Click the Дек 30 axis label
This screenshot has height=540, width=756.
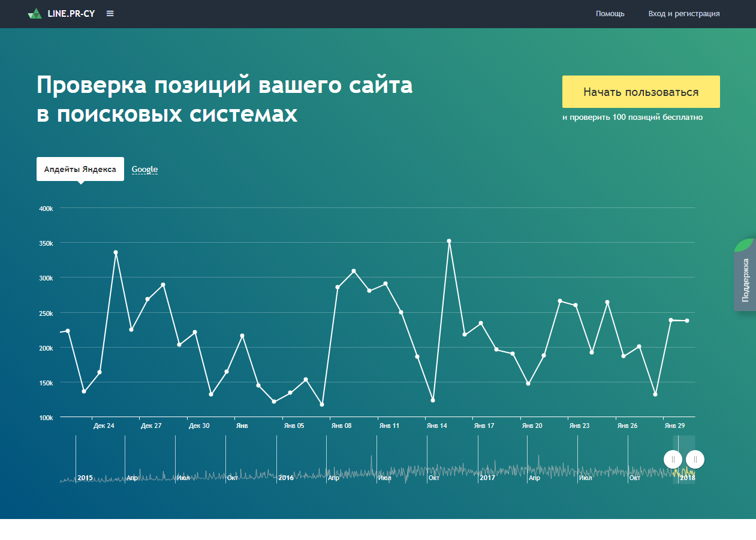point(199,426)
